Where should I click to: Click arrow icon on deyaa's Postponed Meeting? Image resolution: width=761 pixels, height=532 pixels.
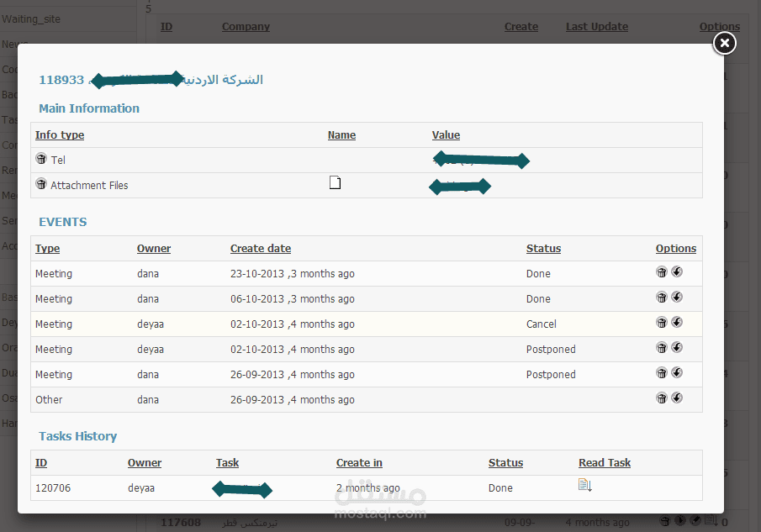click(x=677, y=347)
